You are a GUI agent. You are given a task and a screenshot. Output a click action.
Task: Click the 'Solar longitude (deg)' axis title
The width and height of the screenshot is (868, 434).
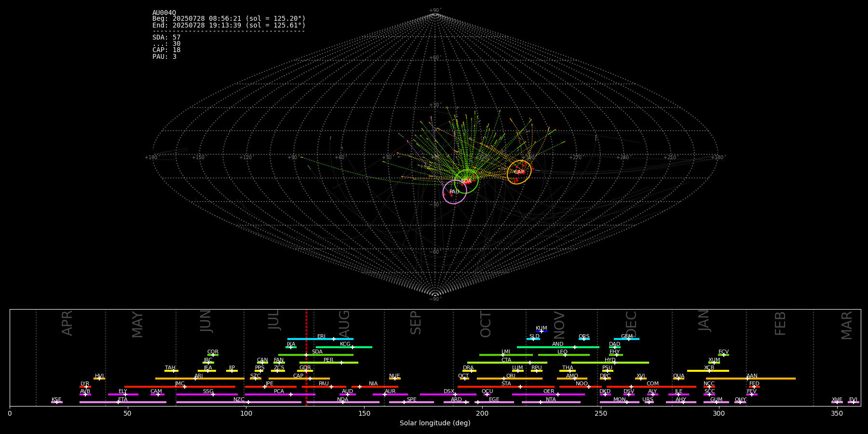(435, 423)
